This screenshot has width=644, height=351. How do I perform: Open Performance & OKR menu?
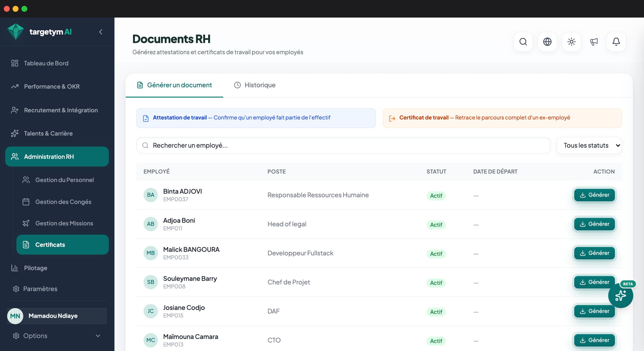point(57,87)
